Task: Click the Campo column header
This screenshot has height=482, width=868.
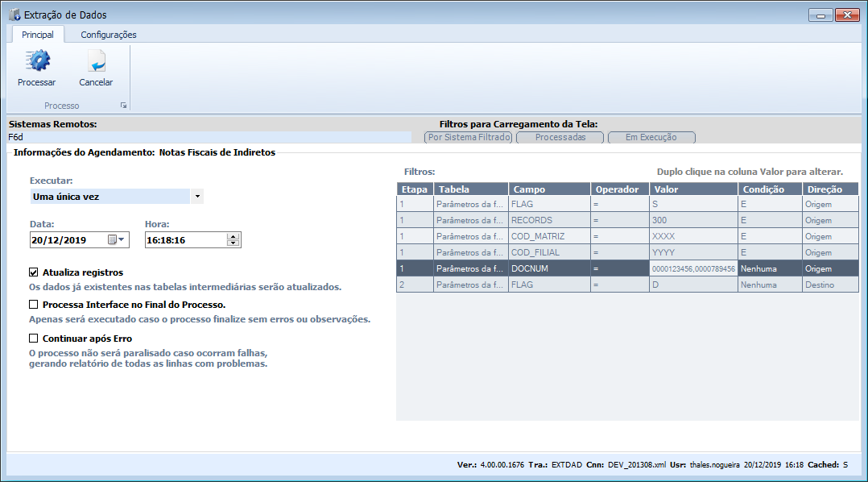Action: click(x=550, y=189)
